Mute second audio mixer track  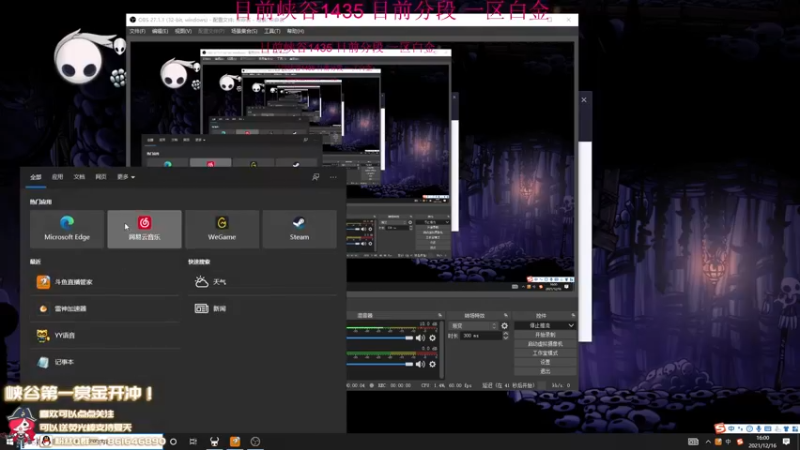coord(420,364)
